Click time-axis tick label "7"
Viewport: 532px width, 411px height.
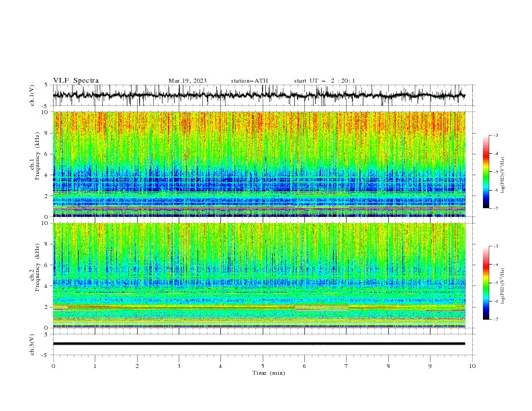click(x=347, y=366)
